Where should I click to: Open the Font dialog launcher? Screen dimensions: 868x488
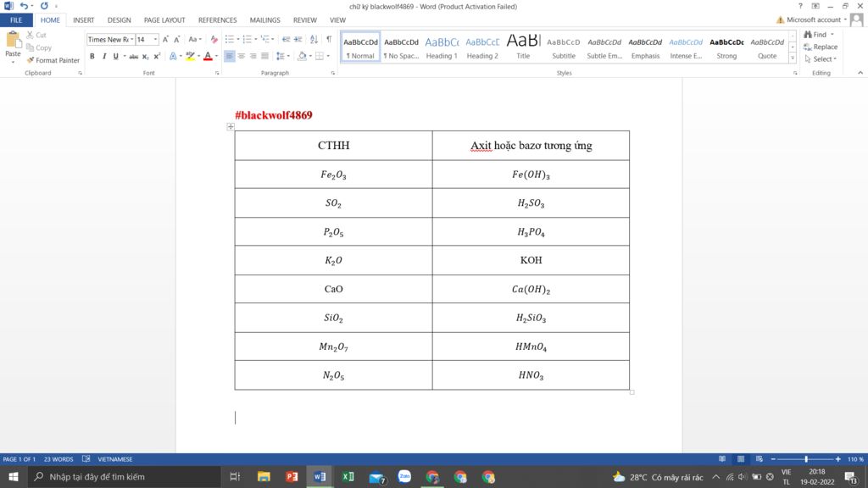[217, 73]
